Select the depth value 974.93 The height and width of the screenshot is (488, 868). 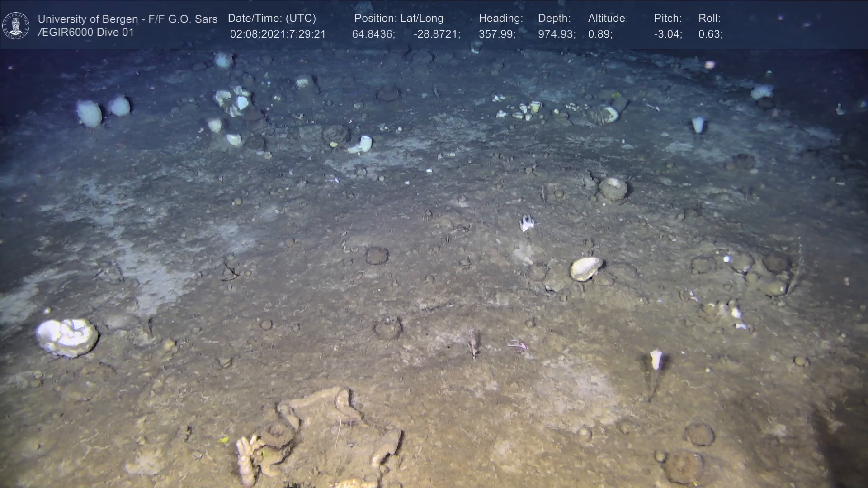pos(557,34)
